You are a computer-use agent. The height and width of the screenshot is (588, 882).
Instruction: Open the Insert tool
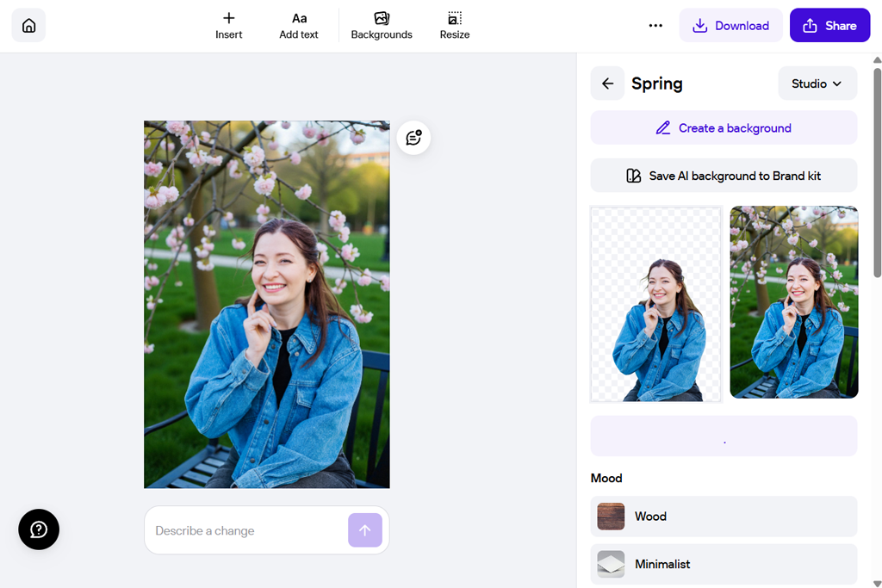pos(228,26)
